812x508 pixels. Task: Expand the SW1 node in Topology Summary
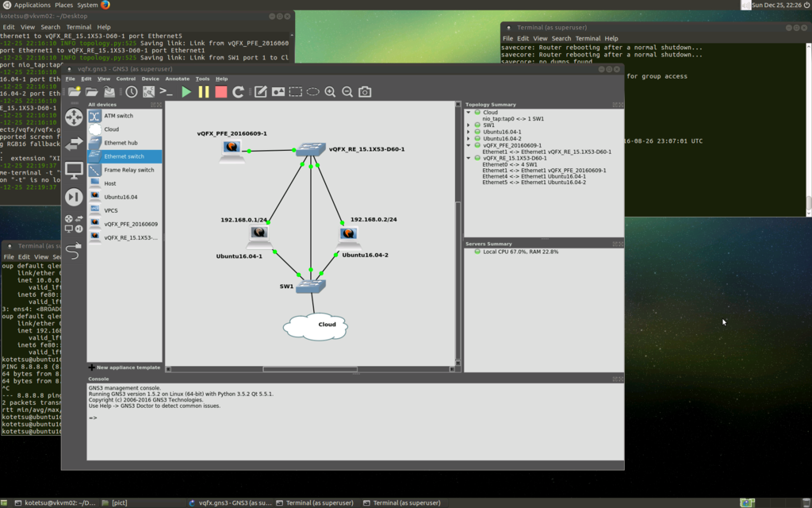click(469, 125)
